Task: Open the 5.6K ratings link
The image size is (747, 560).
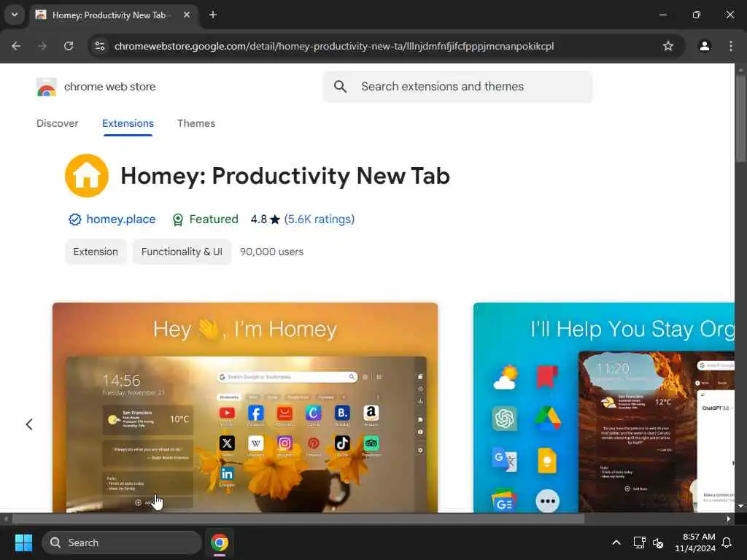Action: pos(320,219)
